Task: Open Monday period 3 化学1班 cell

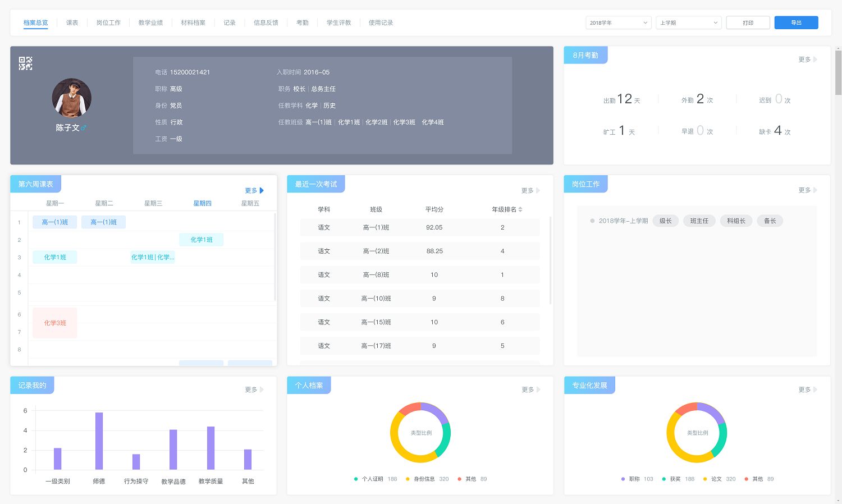Action: click(55, 257)
